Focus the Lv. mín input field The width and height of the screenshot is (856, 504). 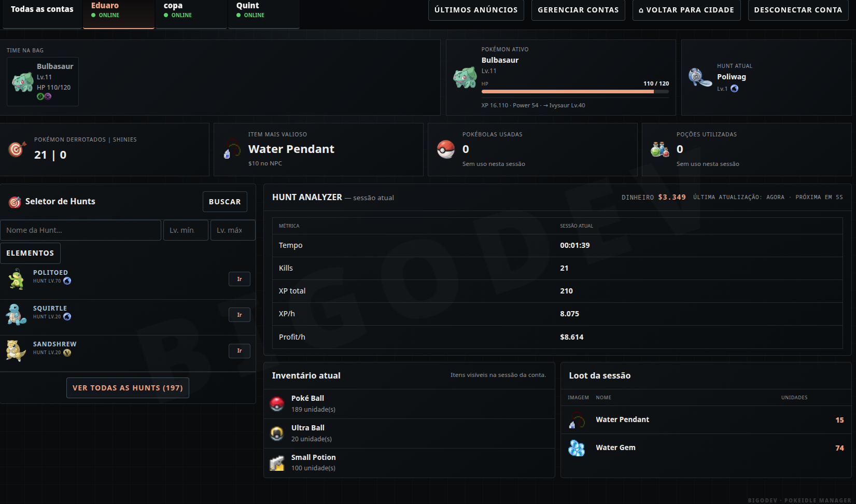click(186, 230)
